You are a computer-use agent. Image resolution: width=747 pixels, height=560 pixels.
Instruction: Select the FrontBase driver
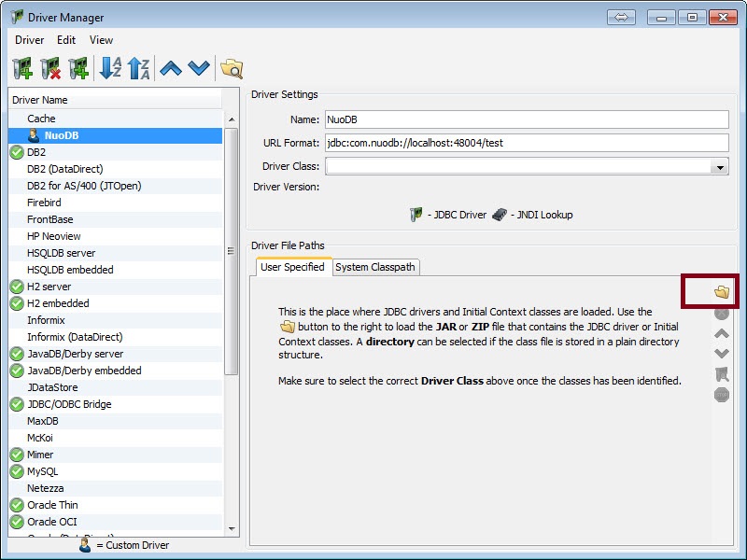click(115, 219)
